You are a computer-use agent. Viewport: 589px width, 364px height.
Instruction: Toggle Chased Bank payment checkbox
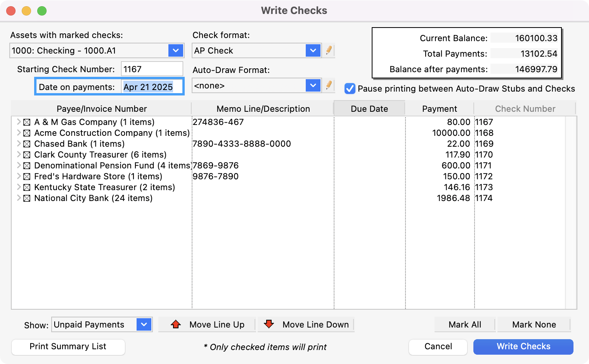coord(27,144)
